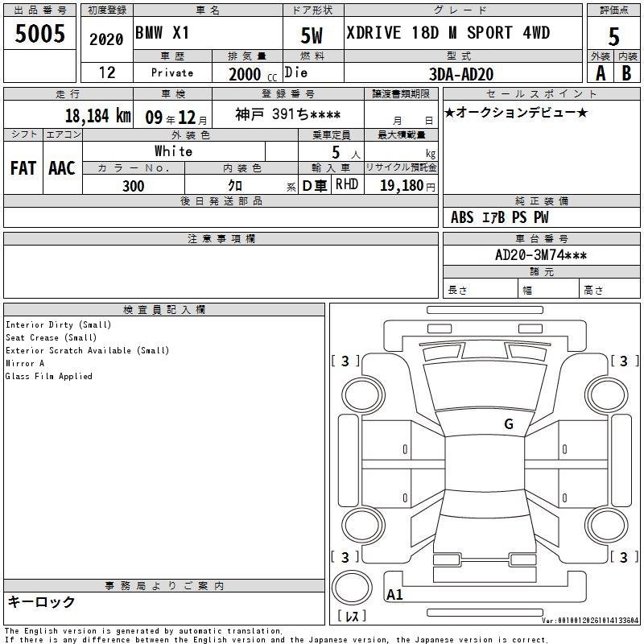Select the note Interior Dirty (Small)
The image size is (644, 644).
tap(58, 325)
